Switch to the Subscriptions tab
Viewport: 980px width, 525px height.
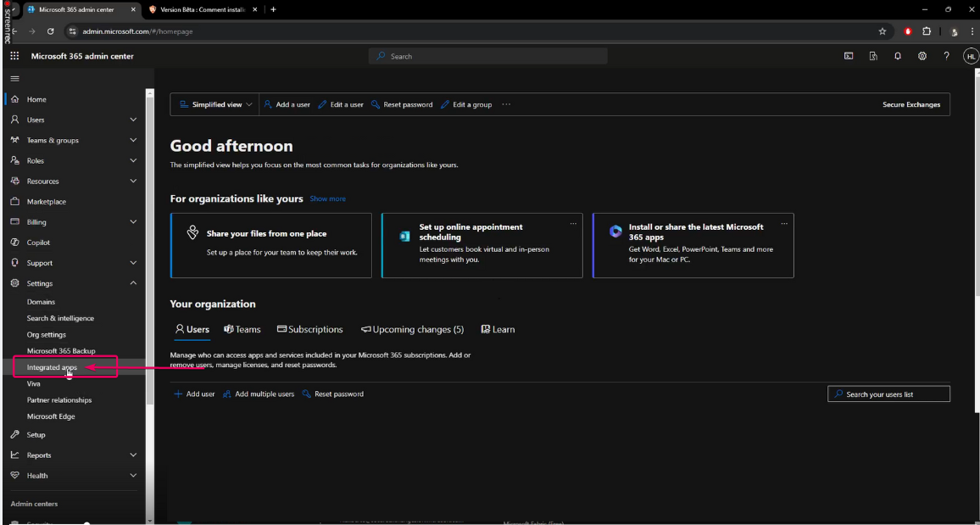(x=309, y=329)
